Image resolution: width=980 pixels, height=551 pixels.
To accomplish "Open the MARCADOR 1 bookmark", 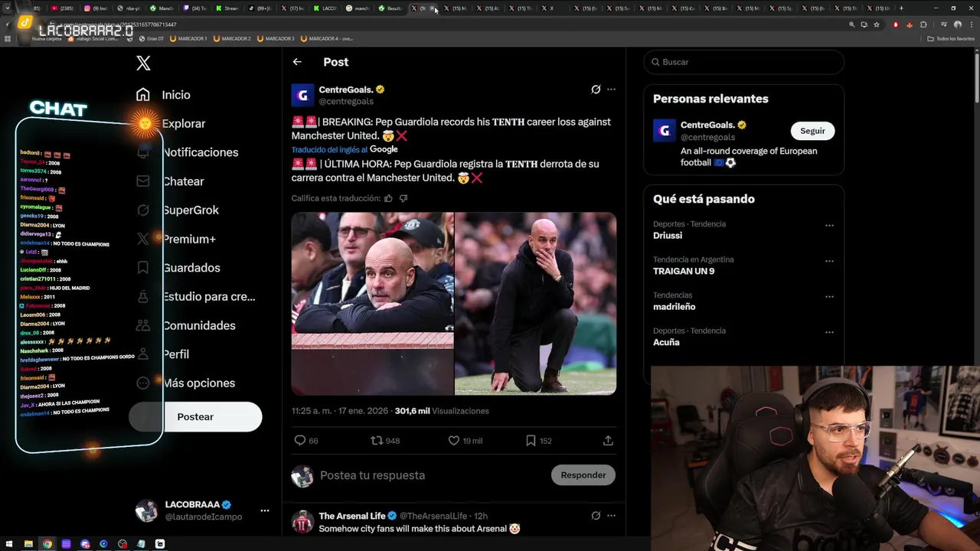I will click(188, 38).
